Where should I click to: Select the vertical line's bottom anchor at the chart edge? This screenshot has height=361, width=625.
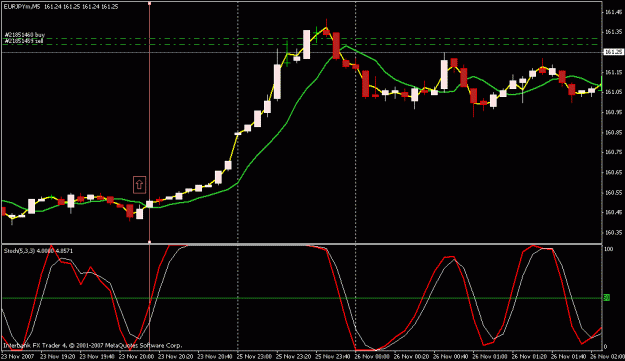(x=149, y=241)
